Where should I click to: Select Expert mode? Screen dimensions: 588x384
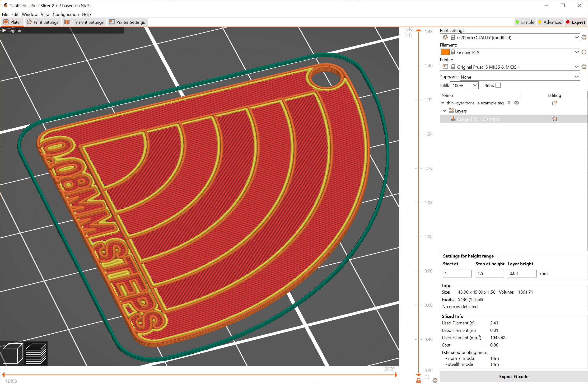point(576,22)
